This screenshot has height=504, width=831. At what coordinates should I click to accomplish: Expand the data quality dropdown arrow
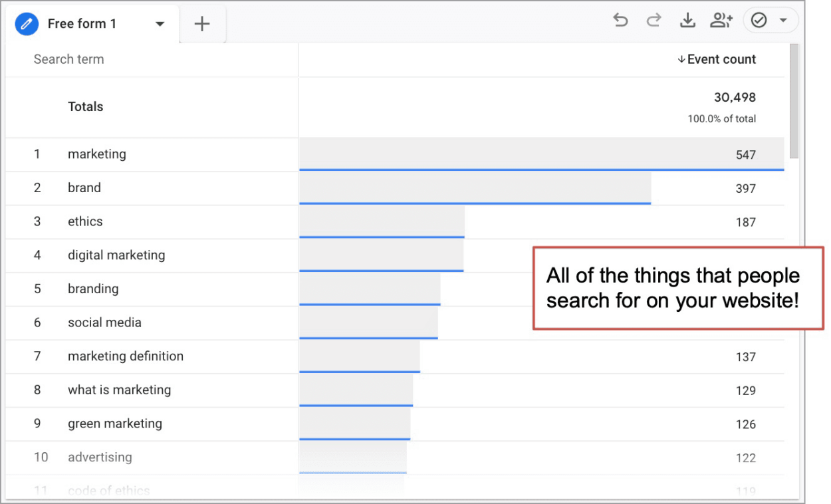tap(783, 21)
